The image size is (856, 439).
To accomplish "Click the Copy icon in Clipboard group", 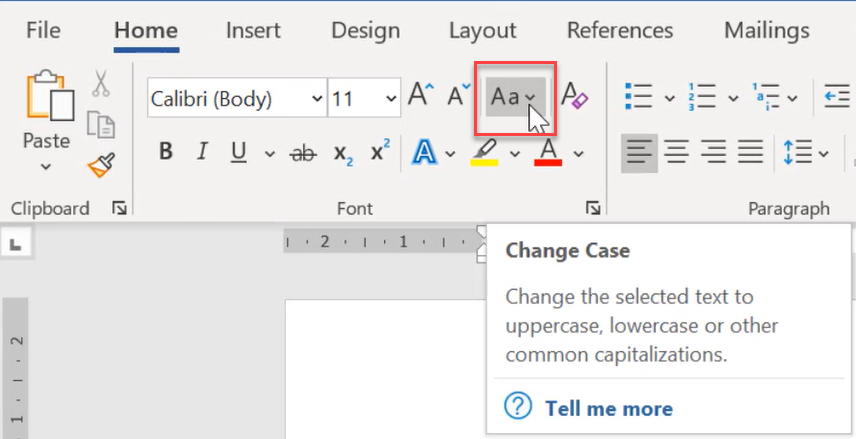I will pyautogui.click(x=101, y=124).
